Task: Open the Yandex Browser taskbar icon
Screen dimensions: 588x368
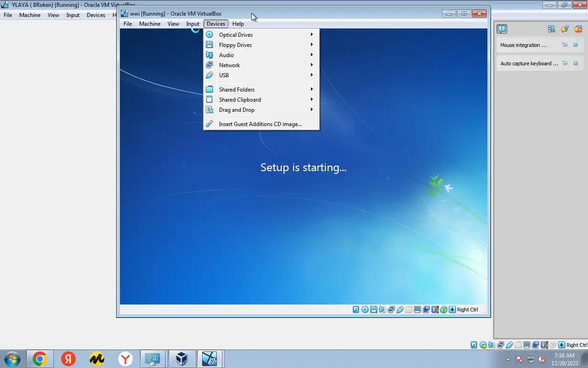Action: pyautogui.click(x=125, y=359)
